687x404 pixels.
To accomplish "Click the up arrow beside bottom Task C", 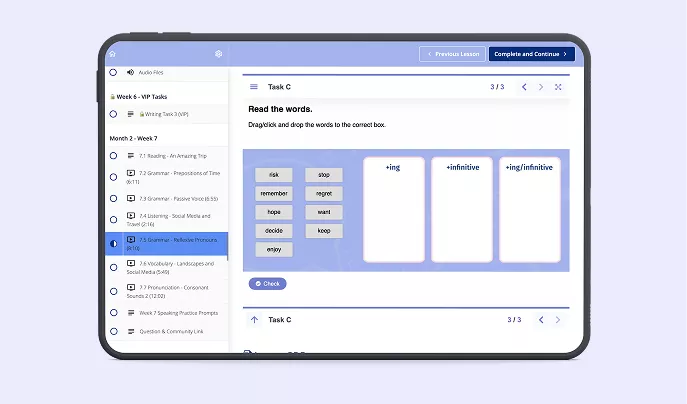I will [254, 320].
